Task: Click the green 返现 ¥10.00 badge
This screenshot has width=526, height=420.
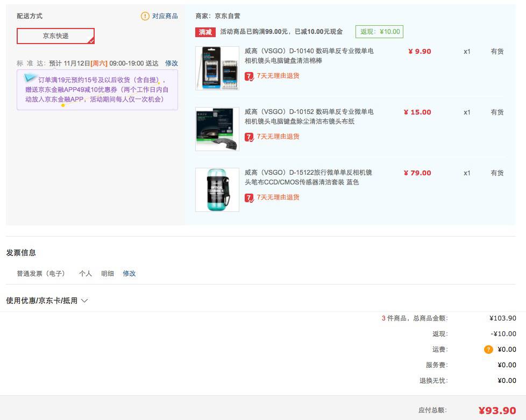Action: pyautogui.click(x=380, y=32)
